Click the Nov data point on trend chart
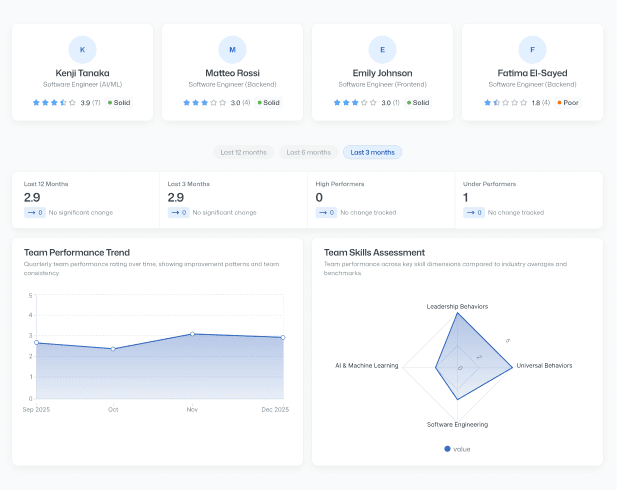The image size is (617, 490). pyautogui.click(x=193, y=334)
